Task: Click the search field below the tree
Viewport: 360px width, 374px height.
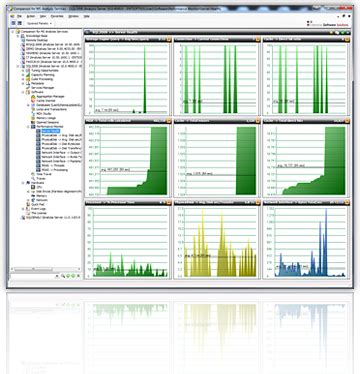Action: [x=32, y=276]
